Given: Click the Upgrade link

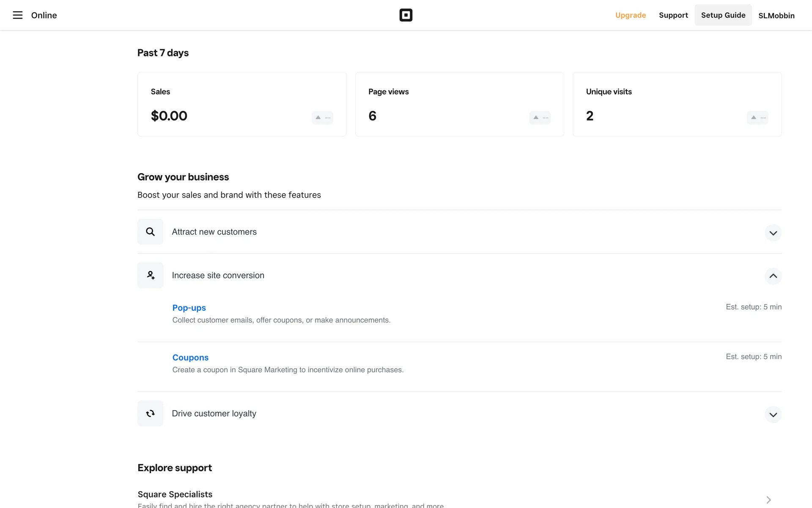Looking at the screenshot, I should tap(630, 15).
